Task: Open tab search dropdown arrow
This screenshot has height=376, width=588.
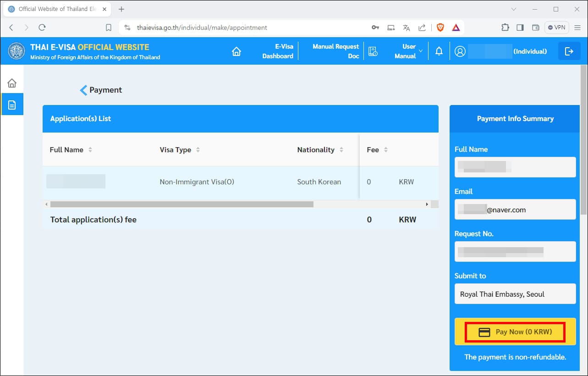Action: [514, 9]
